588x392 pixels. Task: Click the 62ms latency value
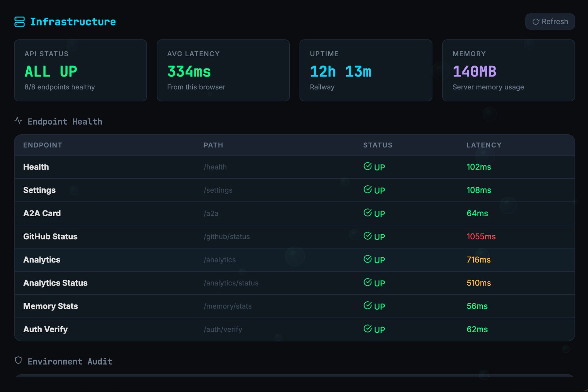point(477,329)
